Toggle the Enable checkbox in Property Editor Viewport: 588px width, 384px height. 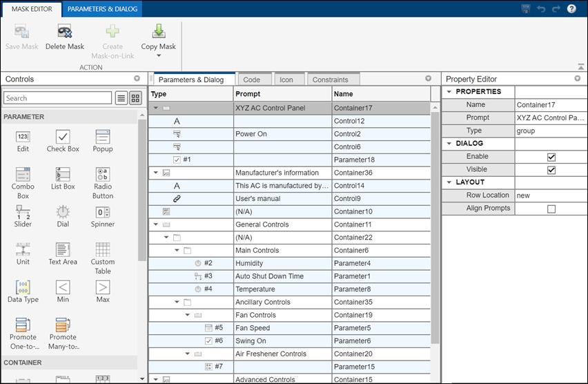coord(551,157)
